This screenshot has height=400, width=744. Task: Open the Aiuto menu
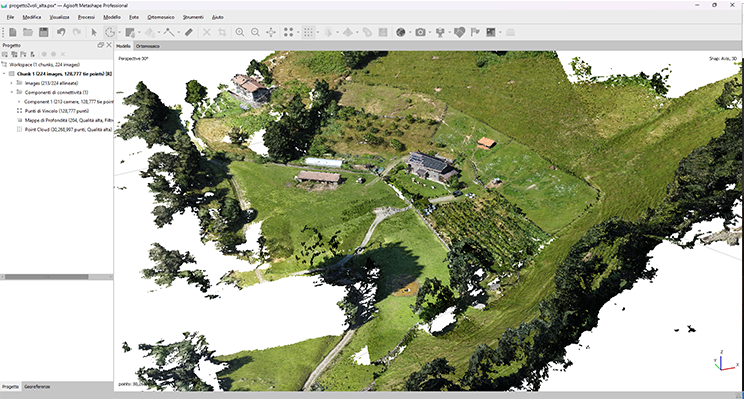217,17
